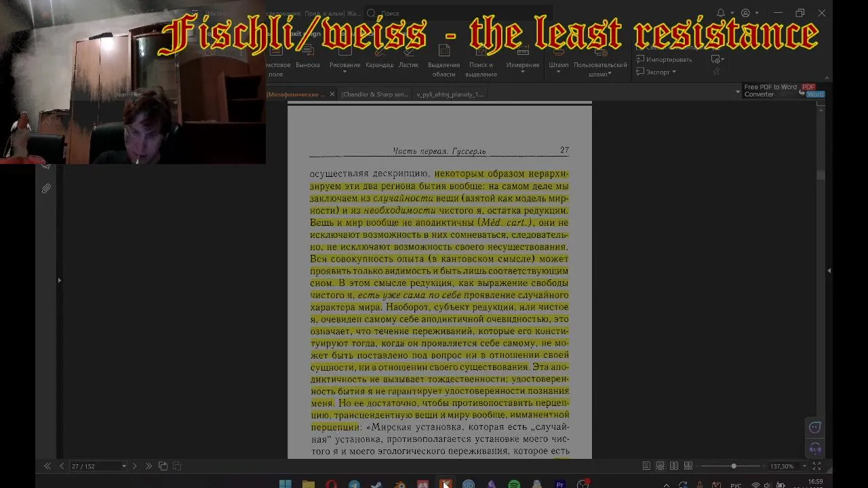Jump to the last page
The width and height of the screenshot is (868, 488).
click(149, 466)
